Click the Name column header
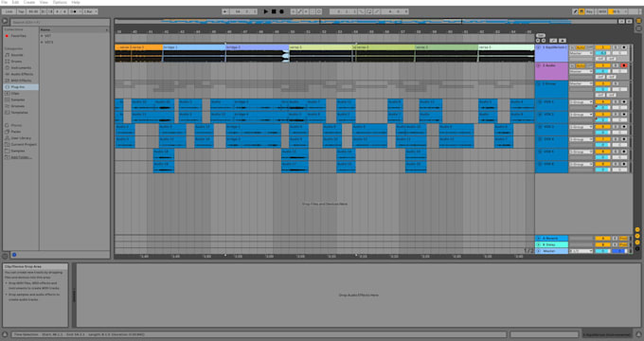Screen dimensions: 644x341 (x=74, y=29)
